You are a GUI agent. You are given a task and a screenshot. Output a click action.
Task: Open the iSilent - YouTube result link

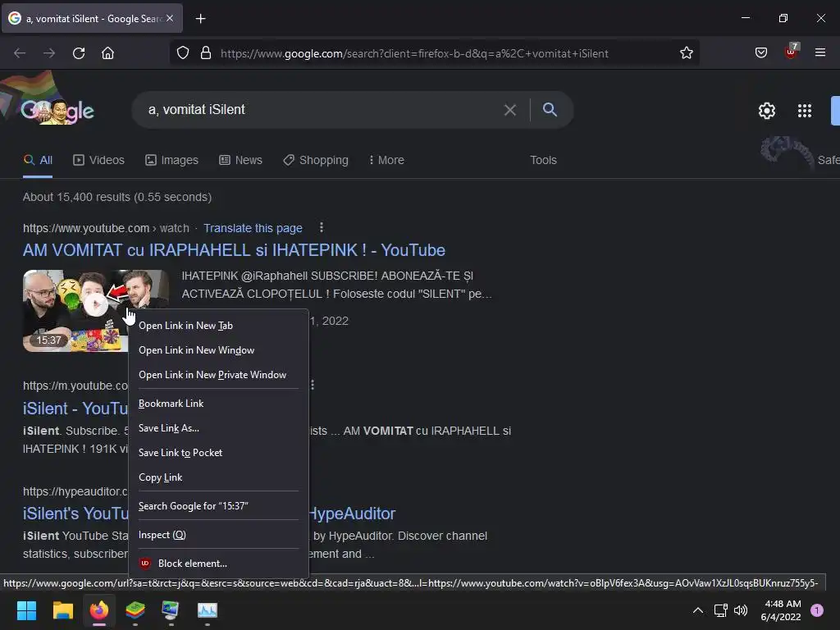point(75,409)
